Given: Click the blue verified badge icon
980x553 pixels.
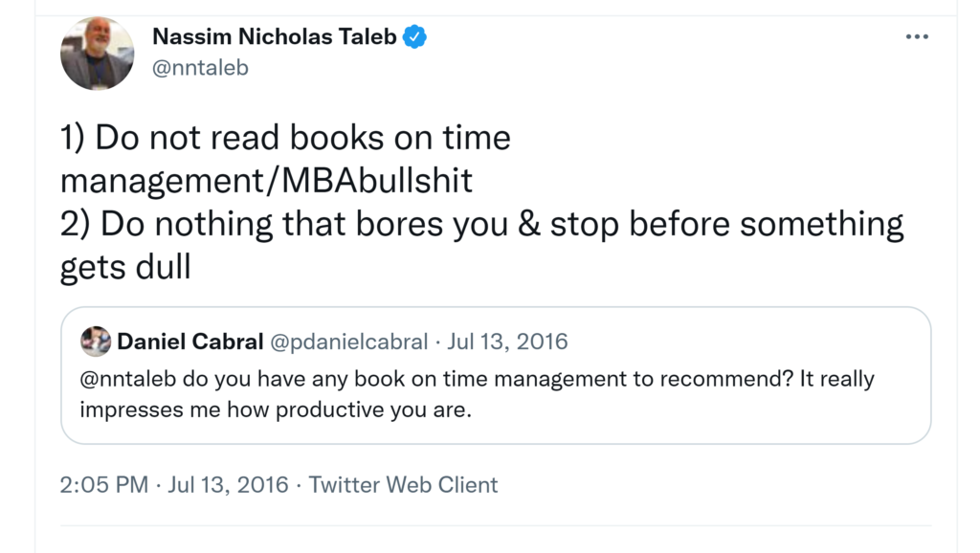Looking at the screenshot, I should point(414,37).
